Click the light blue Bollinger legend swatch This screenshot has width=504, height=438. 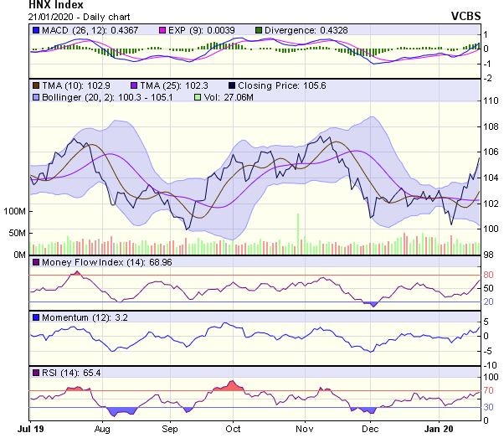(x=36, y=99)
